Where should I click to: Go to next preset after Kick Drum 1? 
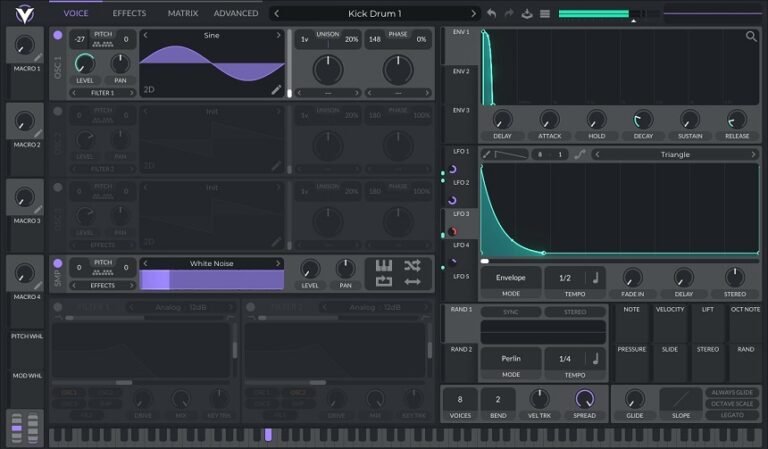pyautogui.click(x=473, y=14)
